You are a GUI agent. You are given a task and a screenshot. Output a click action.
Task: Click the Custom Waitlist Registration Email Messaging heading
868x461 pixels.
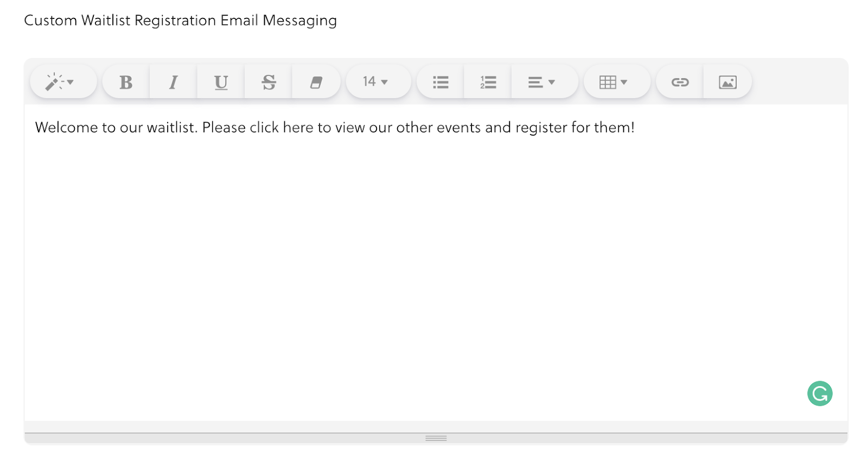pos(181,21)
